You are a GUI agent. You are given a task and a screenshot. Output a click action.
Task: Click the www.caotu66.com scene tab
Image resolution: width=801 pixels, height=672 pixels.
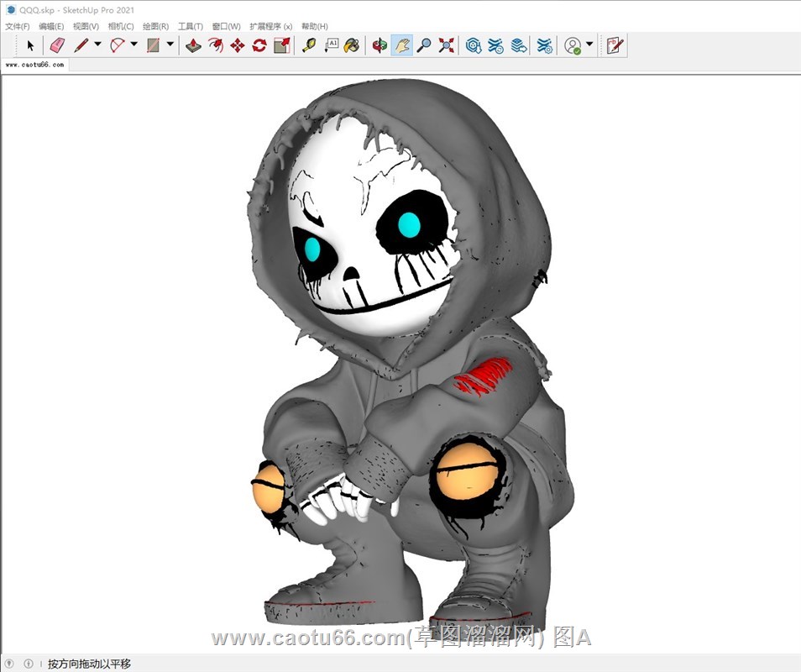pyautogui.click(x=34, y=65)
